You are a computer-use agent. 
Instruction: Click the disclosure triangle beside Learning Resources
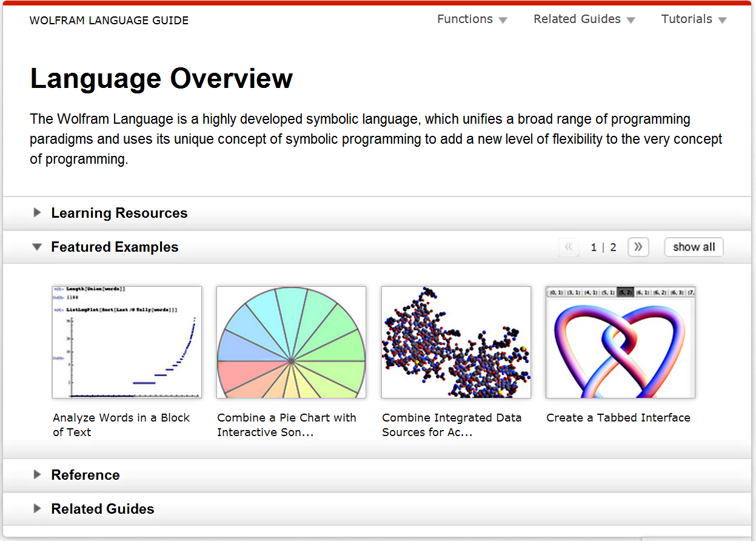pyautogui.click(x=37, y=213)
